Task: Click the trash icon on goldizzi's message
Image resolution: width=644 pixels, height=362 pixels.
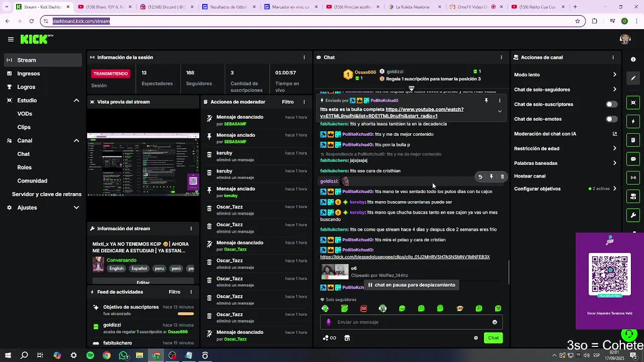Action: pos(502,177)
